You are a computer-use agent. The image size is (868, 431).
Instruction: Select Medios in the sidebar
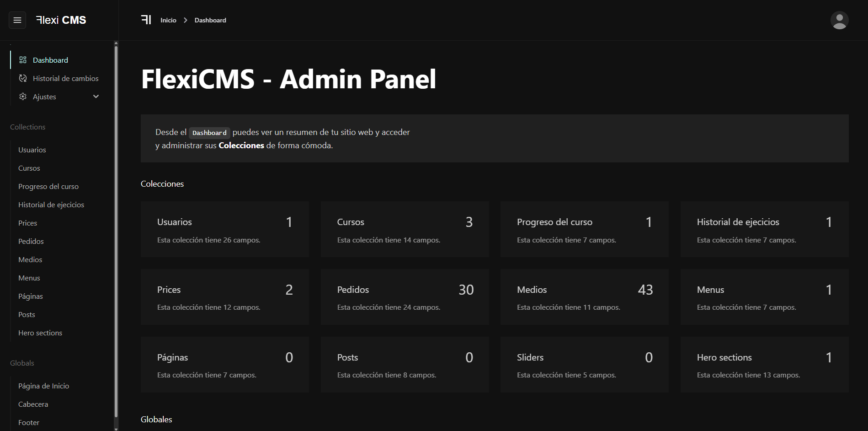pyautogui.click(x=30, y=259)
